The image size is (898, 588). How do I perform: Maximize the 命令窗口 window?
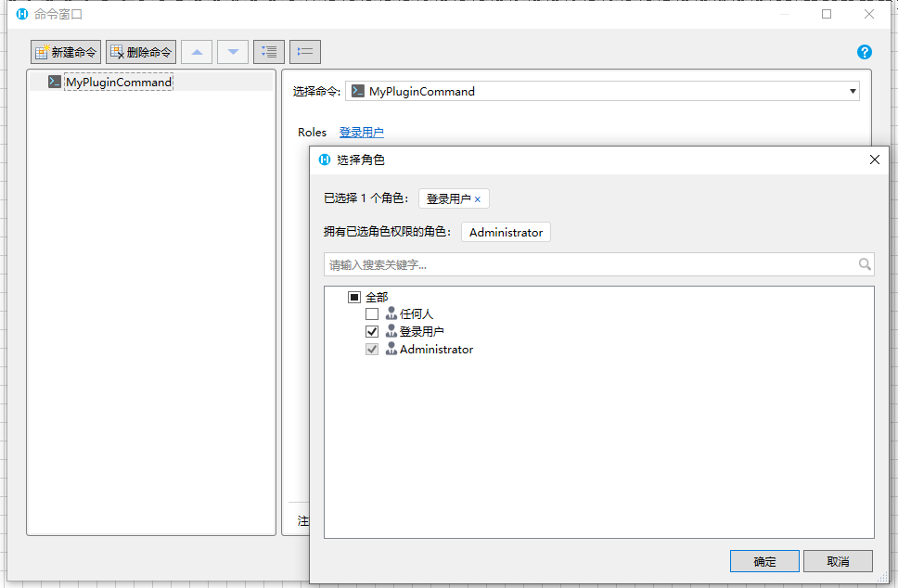click(827, 14)
